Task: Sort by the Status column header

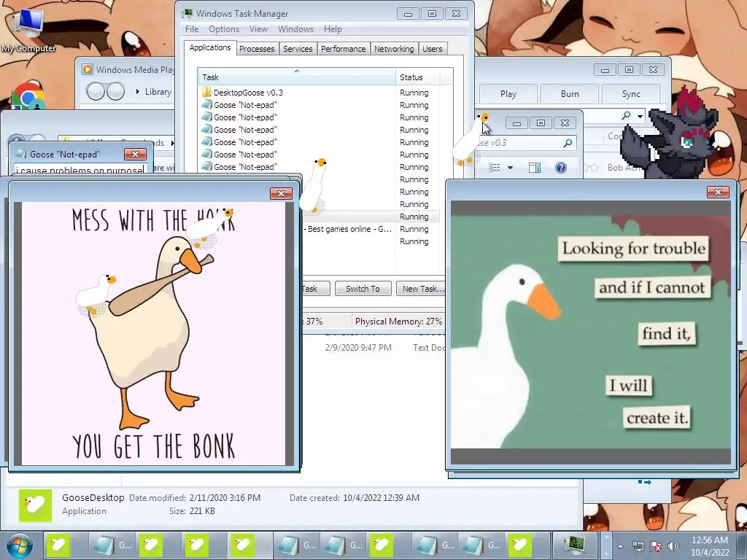Action: [x=417, y=77]
